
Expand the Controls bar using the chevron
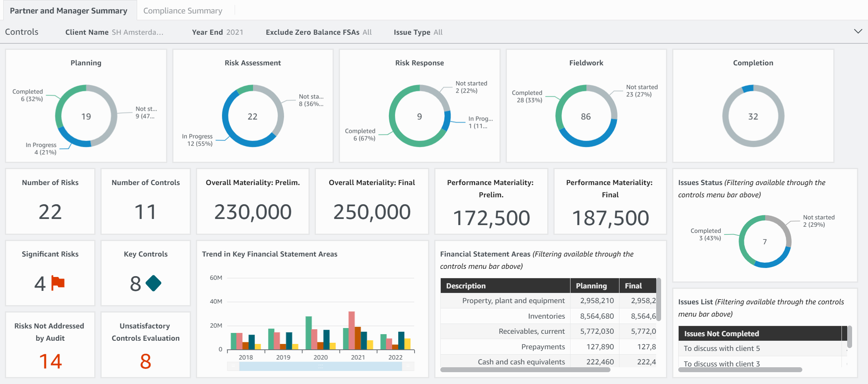pos(858,31)
